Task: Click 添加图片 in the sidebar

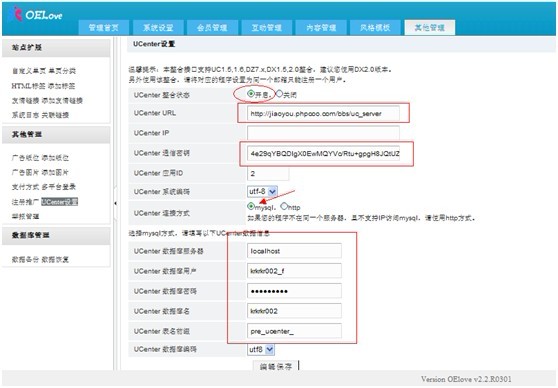Action: [55, 173]
